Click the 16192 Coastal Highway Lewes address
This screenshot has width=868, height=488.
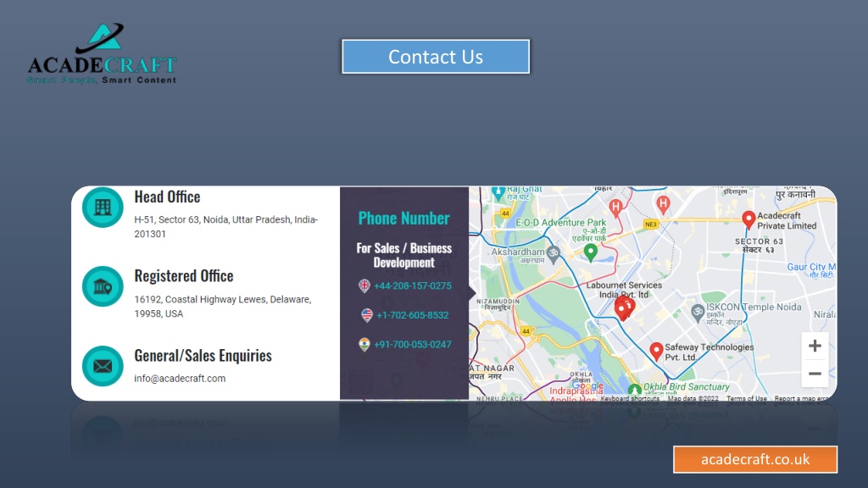tap(223, 306)
